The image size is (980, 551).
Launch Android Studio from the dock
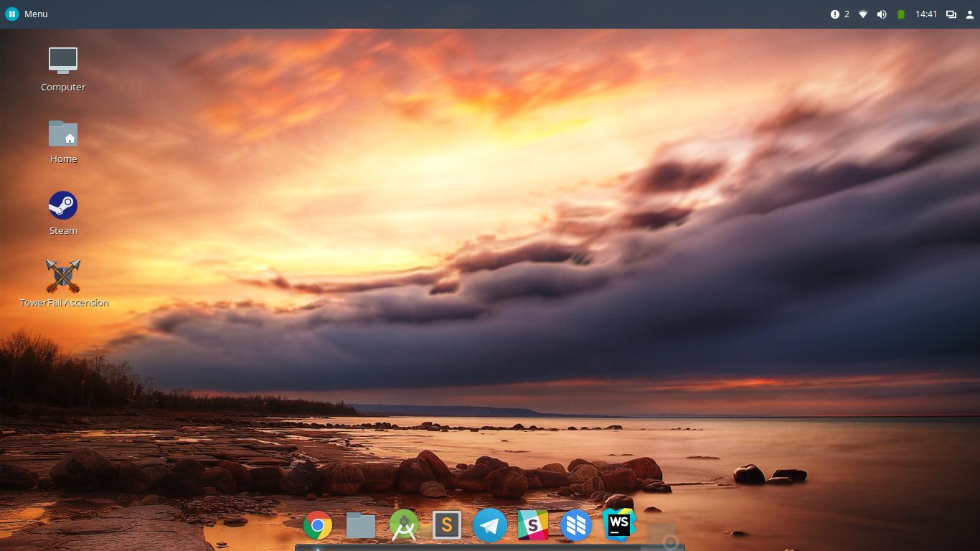(x=404, y=526)
